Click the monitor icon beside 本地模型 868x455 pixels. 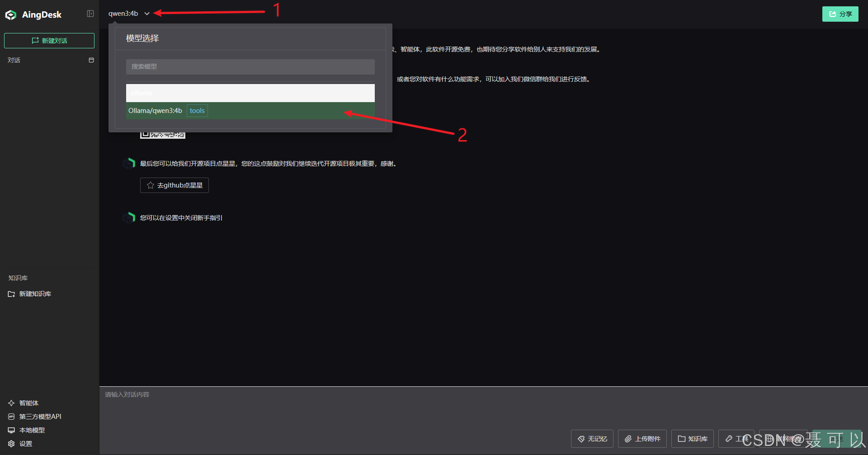coord(11,430)
